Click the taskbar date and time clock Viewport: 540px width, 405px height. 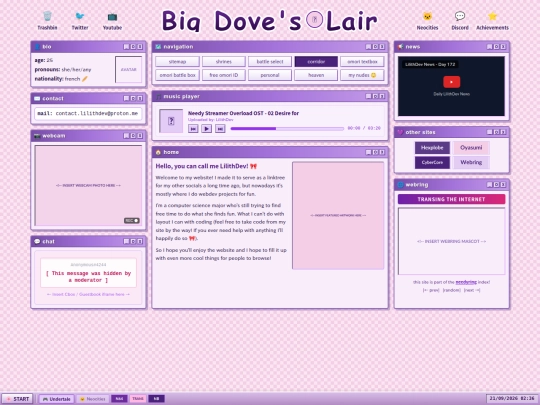coord(512,399)
